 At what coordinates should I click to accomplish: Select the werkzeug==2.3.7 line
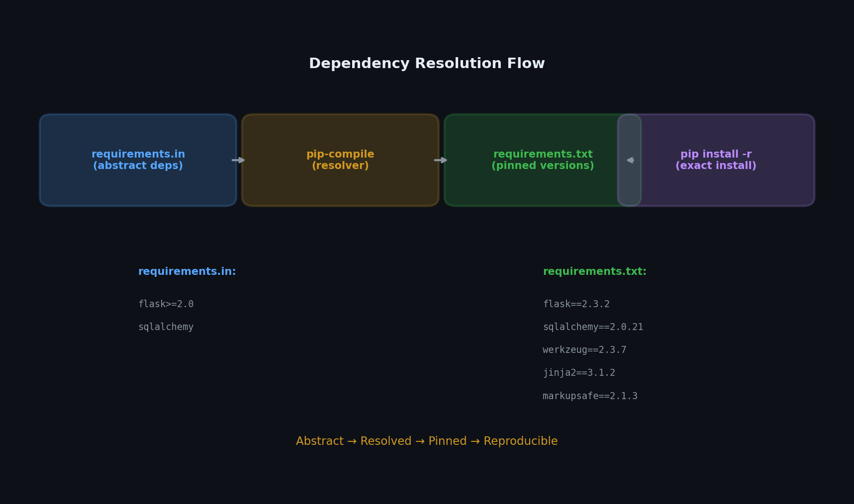[584, 350]
